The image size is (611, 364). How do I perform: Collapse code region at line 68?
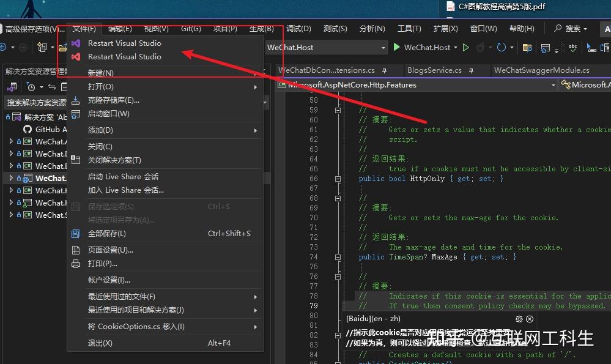click(338, 198)
